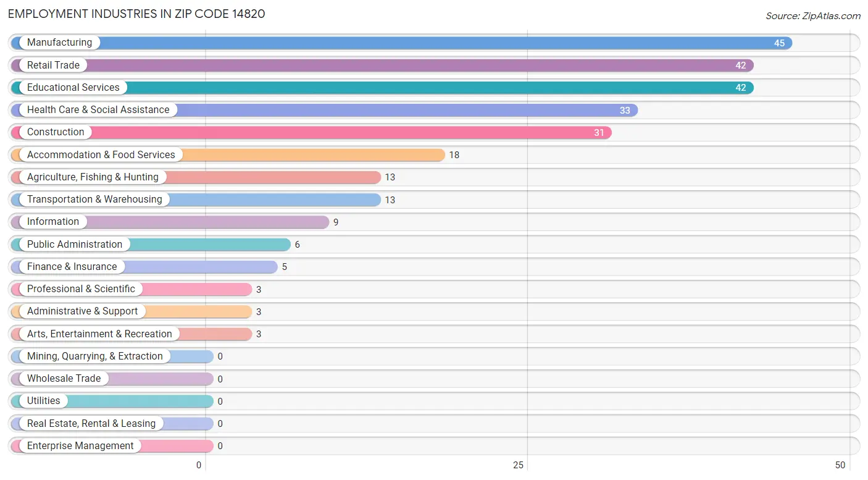Click the Manufacturing bar label
This screenshot has height=480, width=868.
[x=59, y=43]
